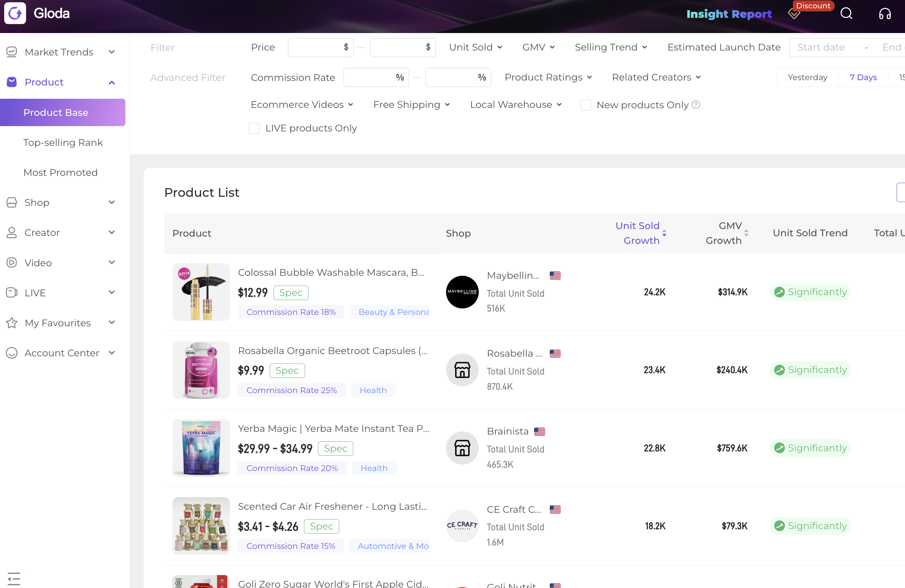Screen dimensions: 905x588
Task: Click the Account Center smiley icon
Action: tap(12, 353)
